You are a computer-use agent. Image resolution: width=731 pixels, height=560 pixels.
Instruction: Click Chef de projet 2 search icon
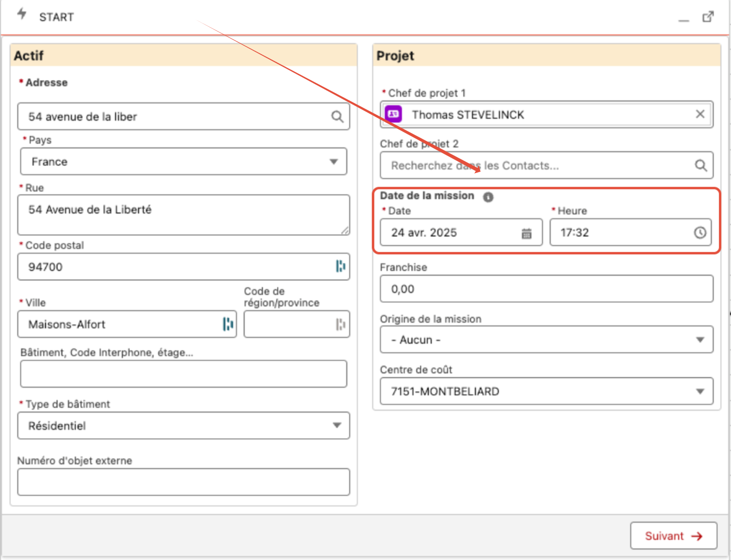coord(701,165)
